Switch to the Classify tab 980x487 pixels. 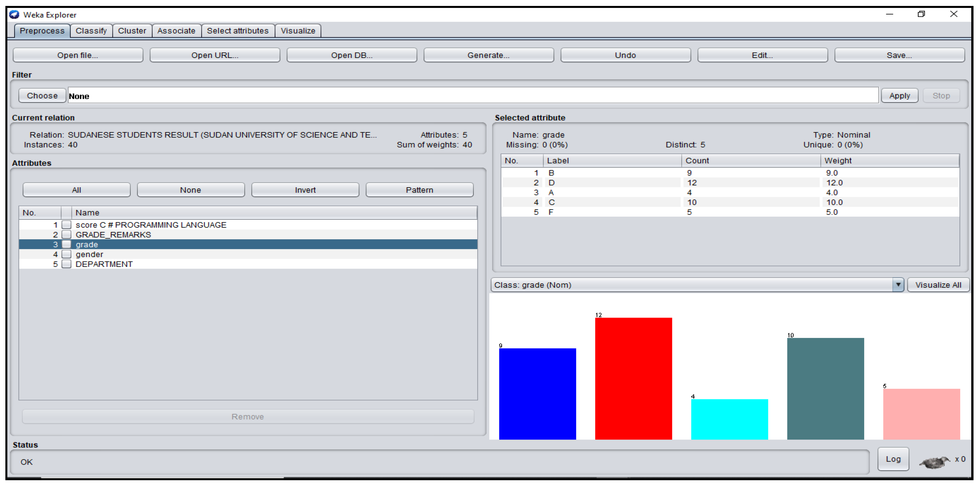pos(91,31)
